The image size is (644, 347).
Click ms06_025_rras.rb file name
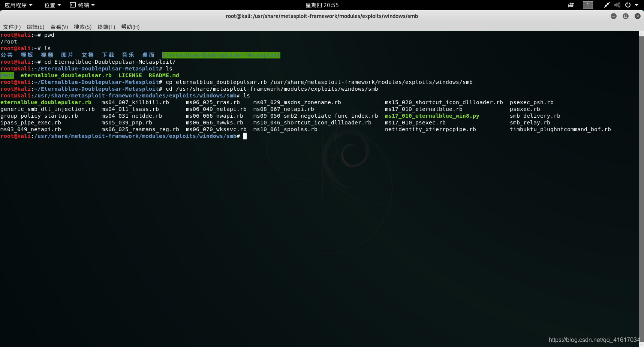[213, 102]
